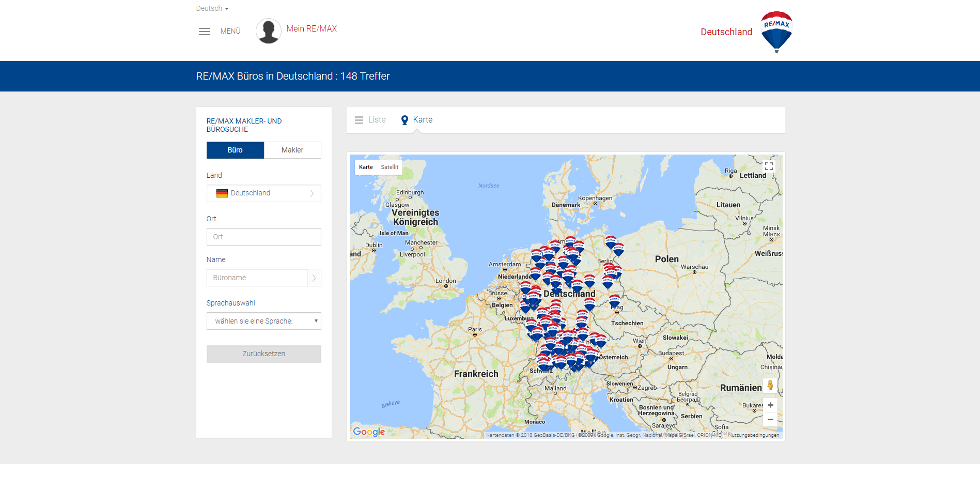Zoom in on the map
Screen dimensions: 980x489
pos(770,405)
